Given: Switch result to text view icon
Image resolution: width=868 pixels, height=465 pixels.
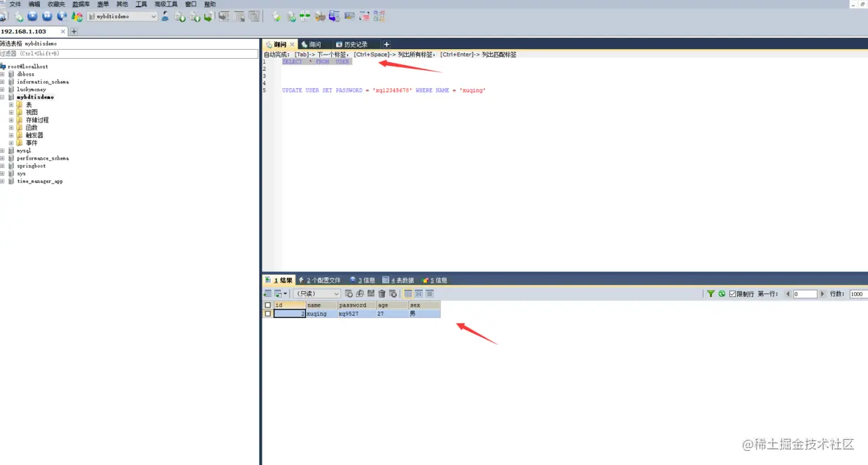Looking at the screenshot, I should click(x=430, y=294).
